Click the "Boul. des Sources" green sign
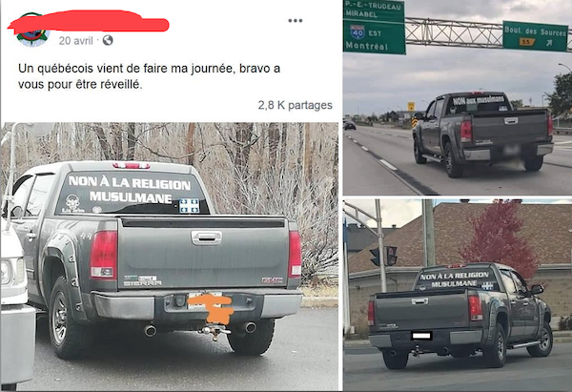 point(535,36)
